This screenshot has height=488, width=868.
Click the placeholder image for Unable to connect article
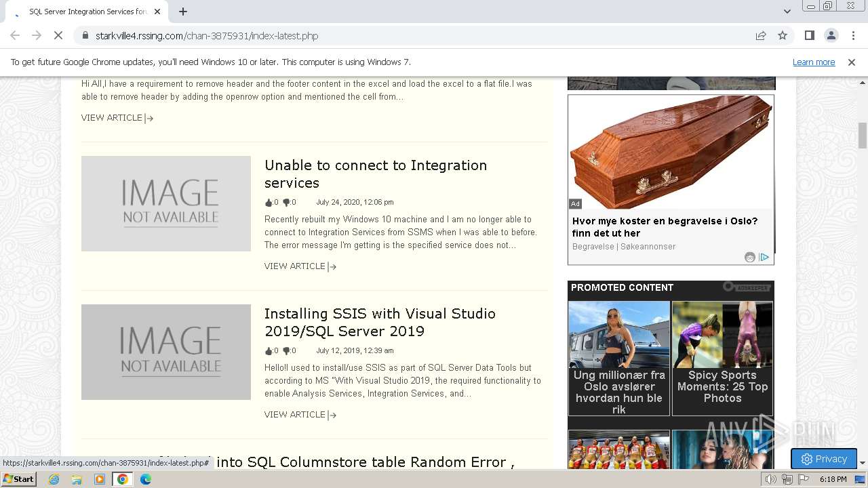(166, 203)
